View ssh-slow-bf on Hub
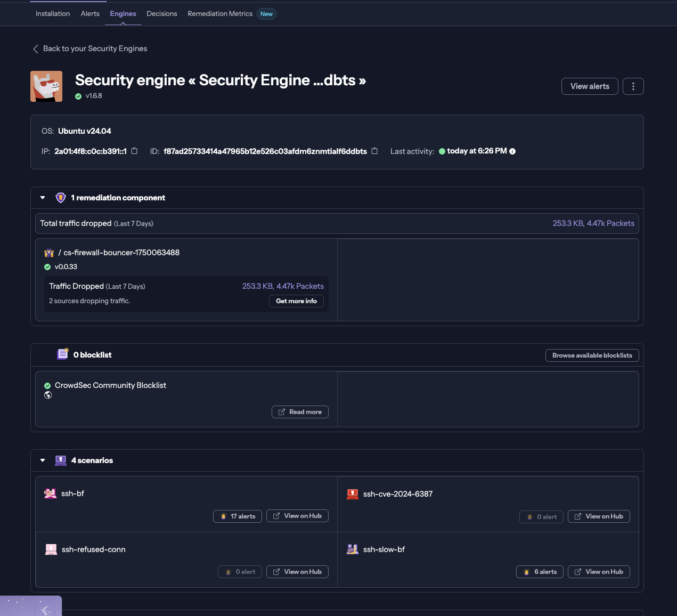Viewport: 677px width, 616px height. click(x=599, y=572)
